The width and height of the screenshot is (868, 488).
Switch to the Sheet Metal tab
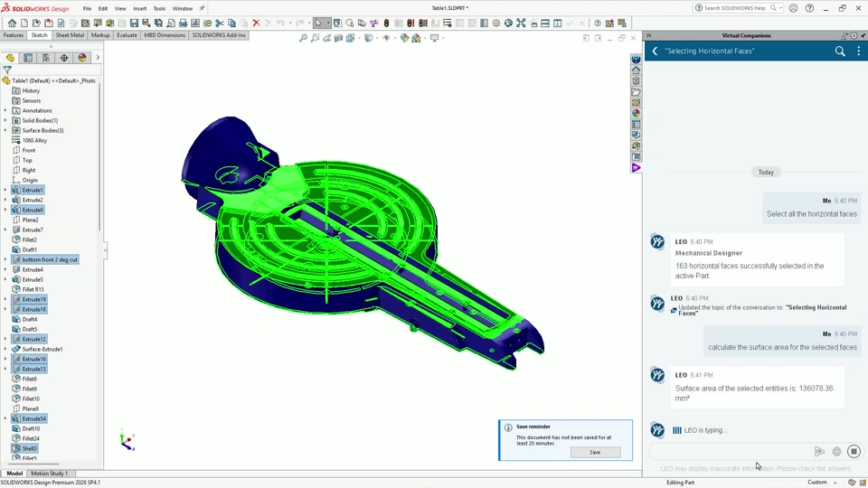pyautogui.click(x=70, y=35)
